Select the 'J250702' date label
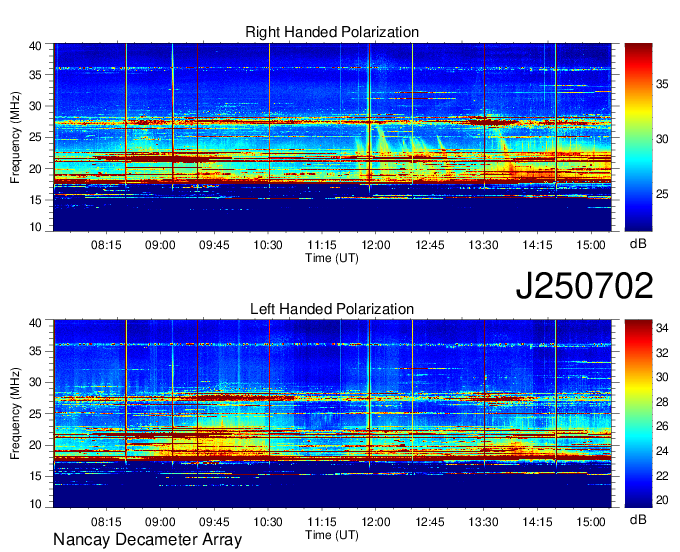 584,286
